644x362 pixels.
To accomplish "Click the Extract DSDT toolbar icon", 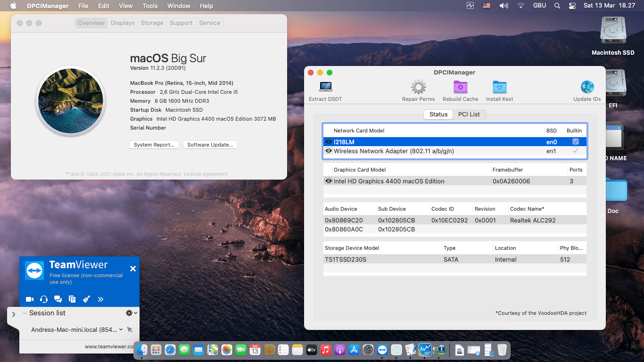I will point(325,87).
